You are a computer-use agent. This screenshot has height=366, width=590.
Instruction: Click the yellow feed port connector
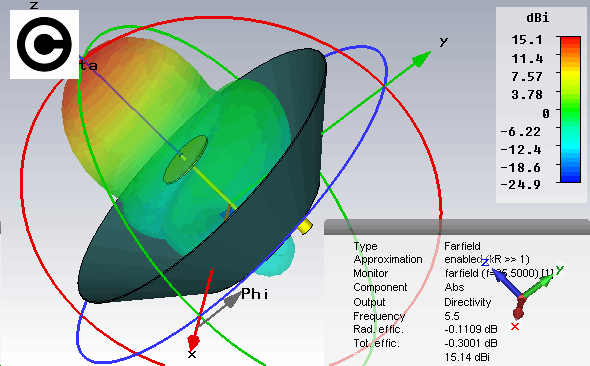click(x=305, y=226)
